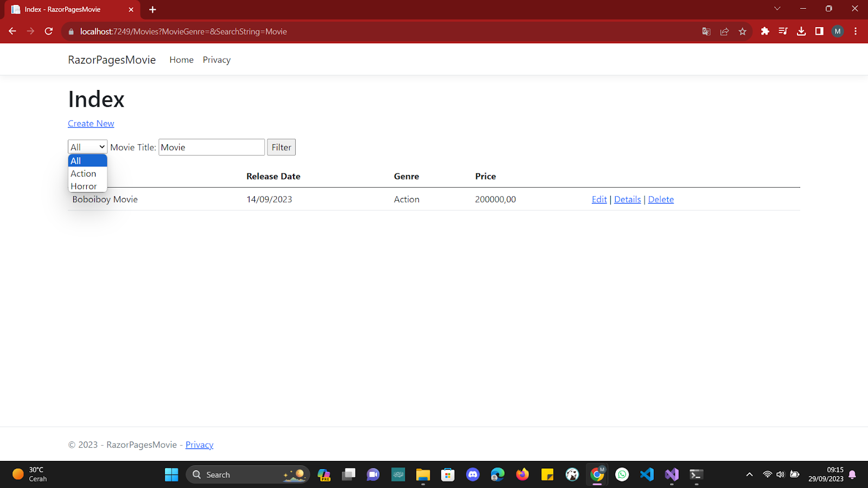The width and height of the screenshot is (868, 488).
Task: Launch Firefox from the taskbar
Action: point(522,474)
